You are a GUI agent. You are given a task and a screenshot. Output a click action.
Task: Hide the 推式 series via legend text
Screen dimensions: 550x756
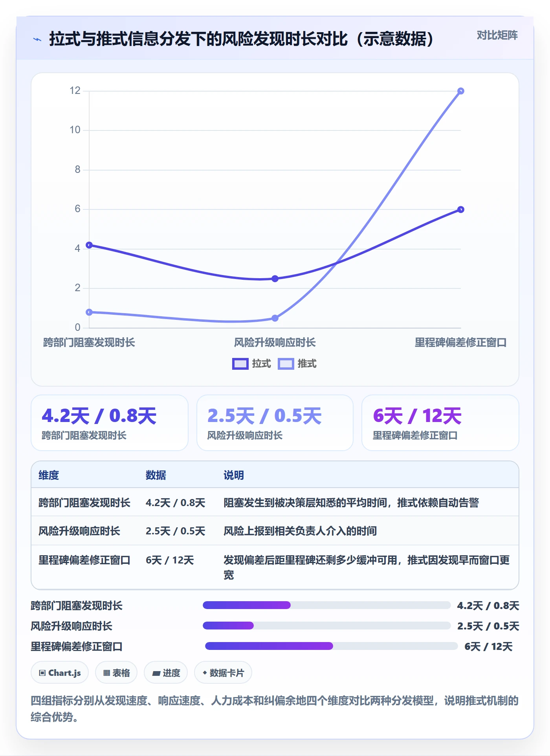click(x=307, y=364)
